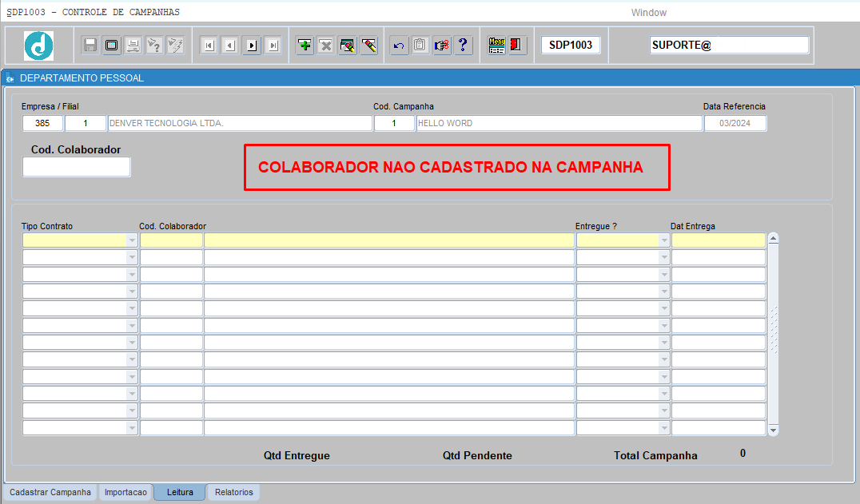
Task: Go to the previous record
Action: [x=230, y=46]
